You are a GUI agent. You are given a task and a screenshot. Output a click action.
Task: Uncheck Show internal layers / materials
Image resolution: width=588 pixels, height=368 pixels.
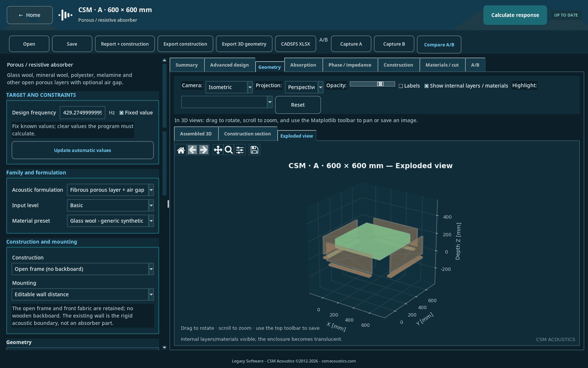426,86
